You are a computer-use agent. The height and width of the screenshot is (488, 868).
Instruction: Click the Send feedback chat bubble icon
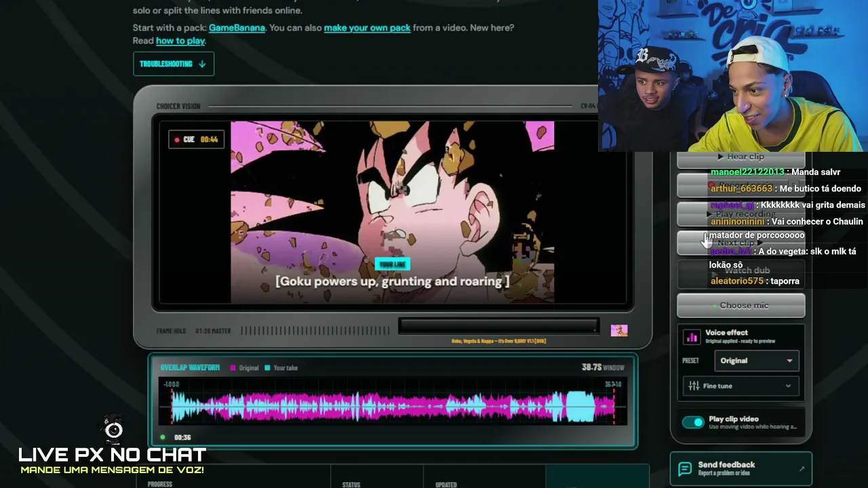(685, 468)
